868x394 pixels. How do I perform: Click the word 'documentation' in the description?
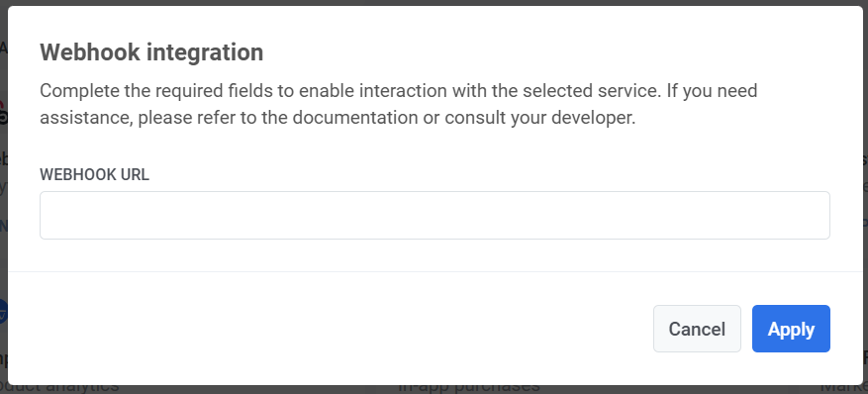click(355, 118)
